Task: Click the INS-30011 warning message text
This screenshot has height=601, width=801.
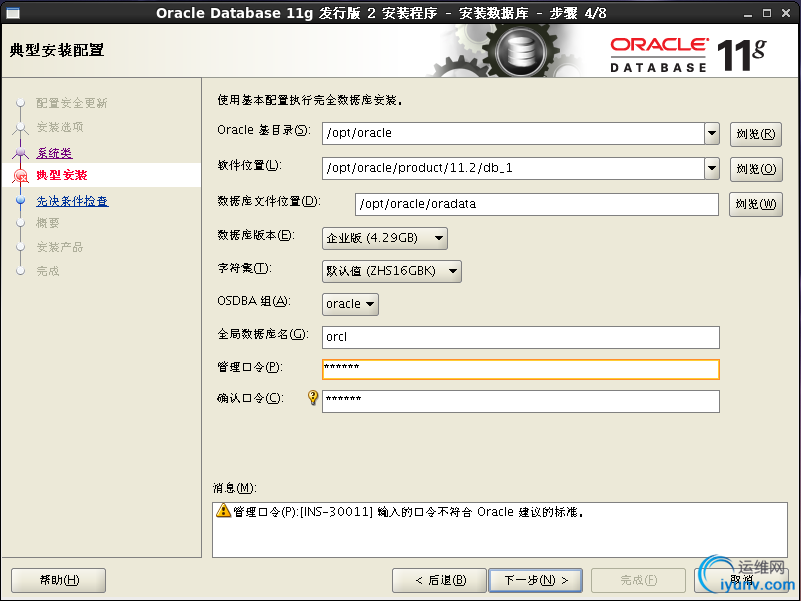Action: click(408, 512)
